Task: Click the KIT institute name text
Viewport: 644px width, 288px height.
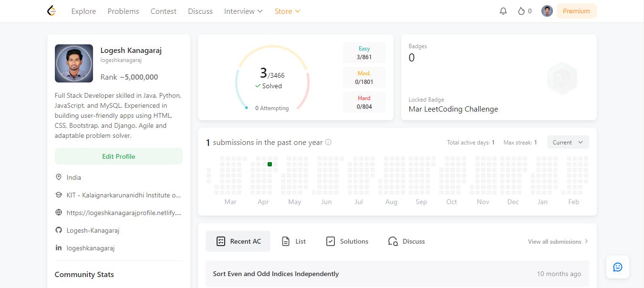Action: [x=124, y=195]
